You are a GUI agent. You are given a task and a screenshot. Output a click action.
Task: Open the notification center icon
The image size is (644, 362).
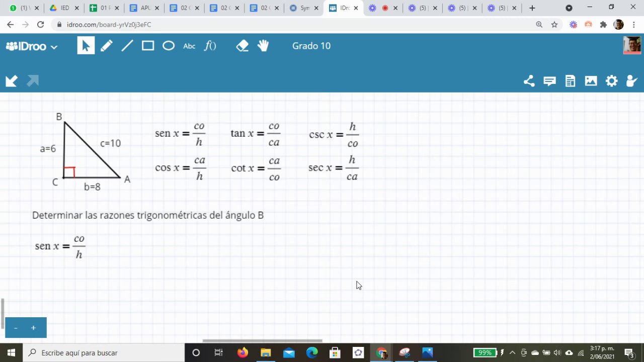point(628,352)
